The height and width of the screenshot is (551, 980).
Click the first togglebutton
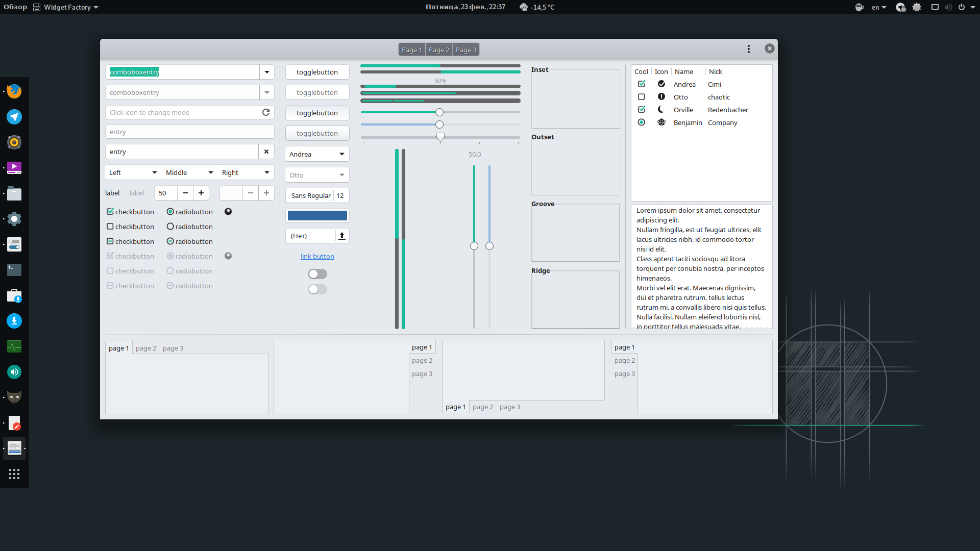point(317,72)
